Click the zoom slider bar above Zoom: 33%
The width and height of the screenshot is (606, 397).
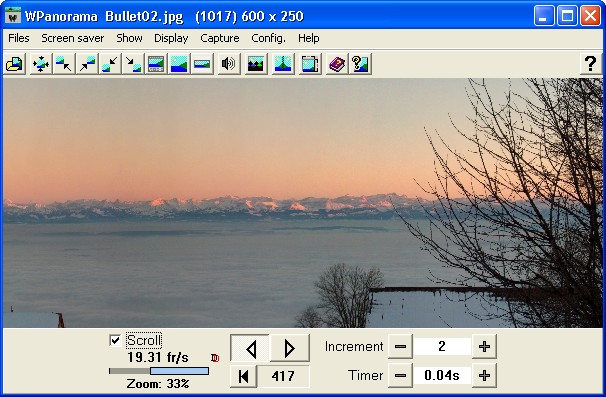[x=159, y=371]
